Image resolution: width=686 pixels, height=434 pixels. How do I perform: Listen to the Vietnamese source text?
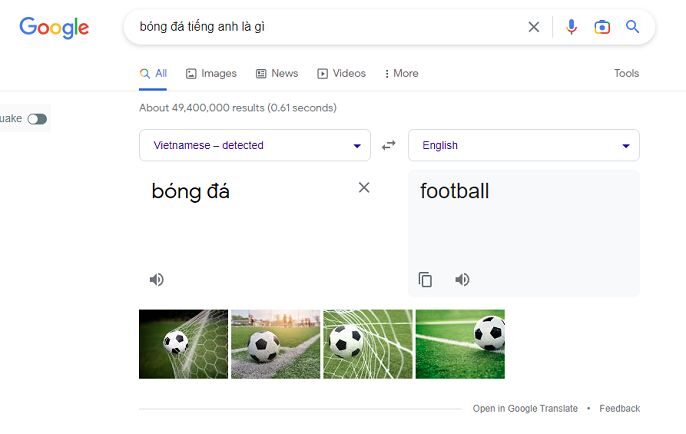coord(157,280)
